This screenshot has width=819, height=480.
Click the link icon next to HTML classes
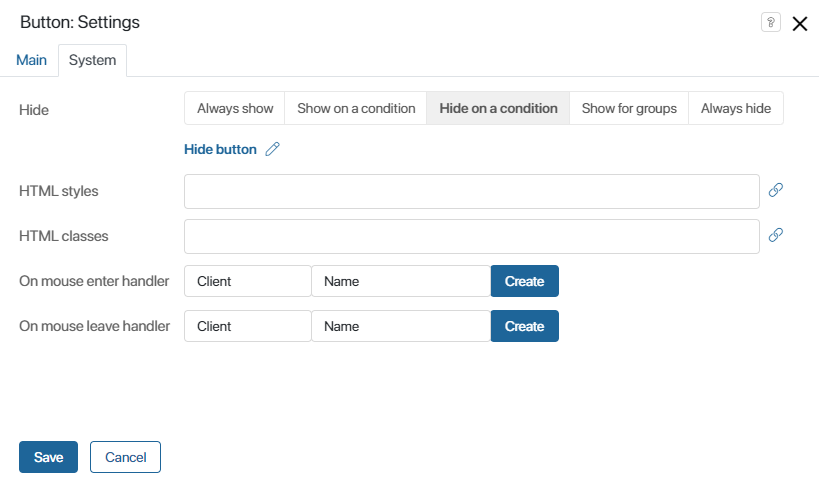(x=775, y=235)
